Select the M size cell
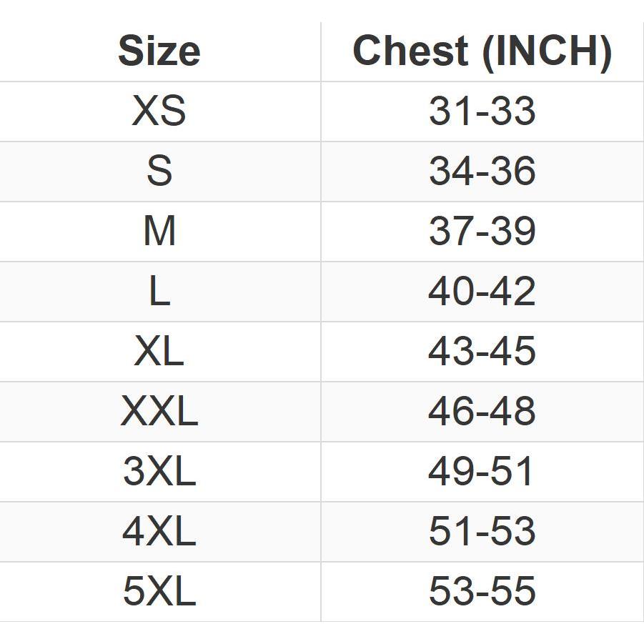Screen dimensions: 644x644 (159, 232)
